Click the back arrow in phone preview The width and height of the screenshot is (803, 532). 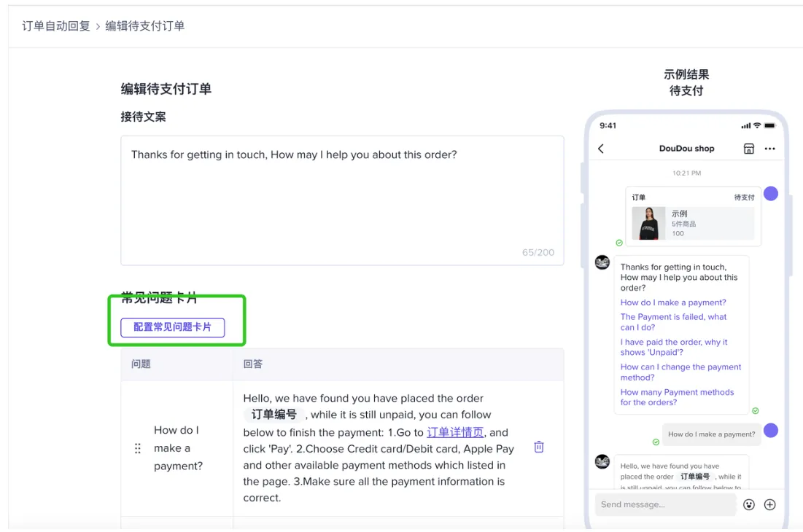[x=601, y=149]
